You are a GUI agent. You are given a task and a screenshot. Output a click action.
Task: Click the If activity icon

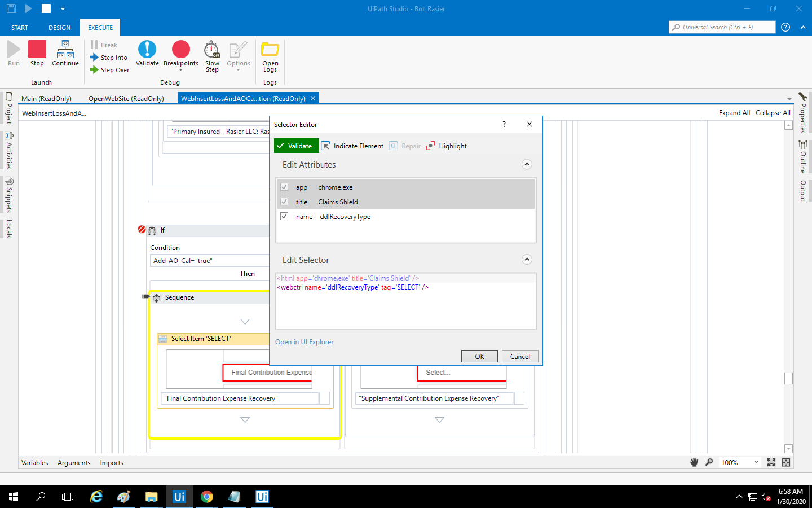152,230
